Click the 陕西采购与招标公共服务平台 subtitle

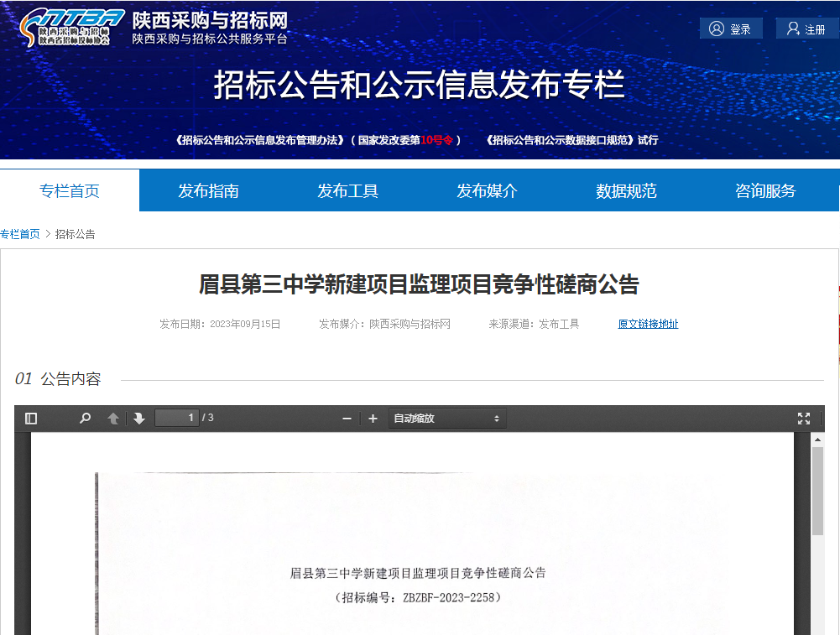210,39
